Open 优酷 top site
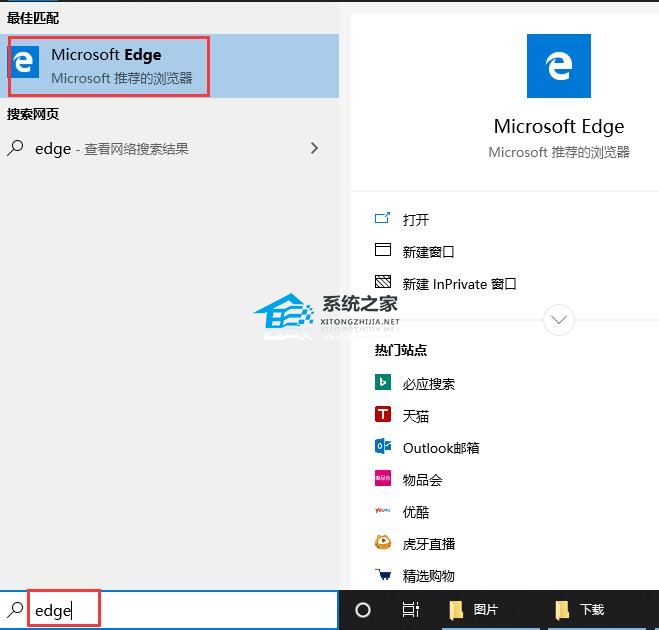659x630 pixels. [416, 512]
